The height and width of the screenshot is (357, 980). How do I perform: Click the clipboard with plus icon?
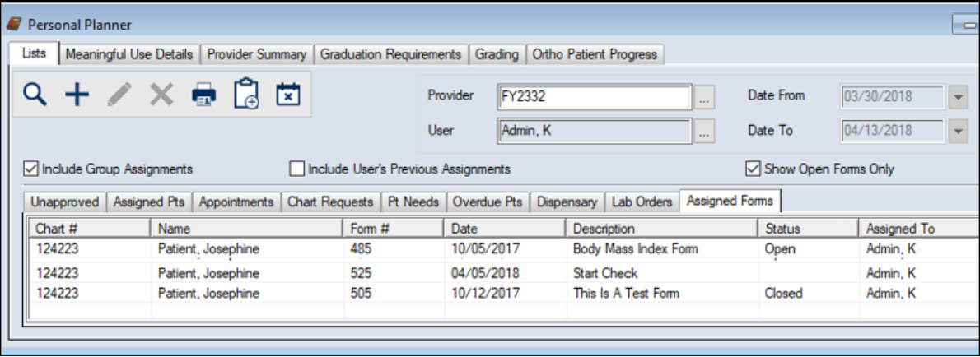(246, 95)
